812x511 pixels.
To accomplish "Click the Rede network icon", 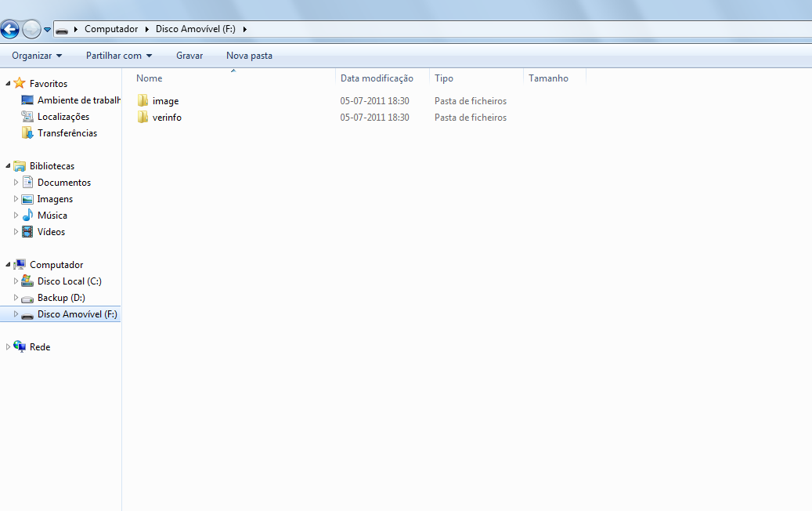I will pos(20,347).
